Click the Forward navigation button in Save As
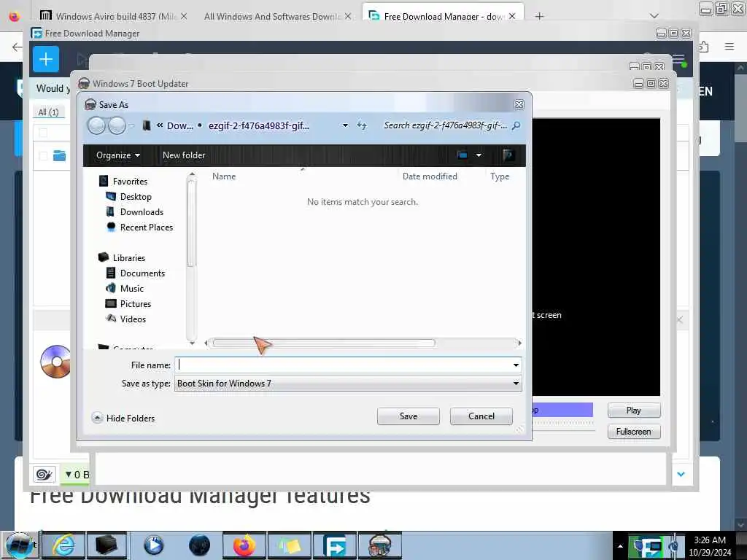Screen dimensions: 747x560 click(x=117, y=125)
